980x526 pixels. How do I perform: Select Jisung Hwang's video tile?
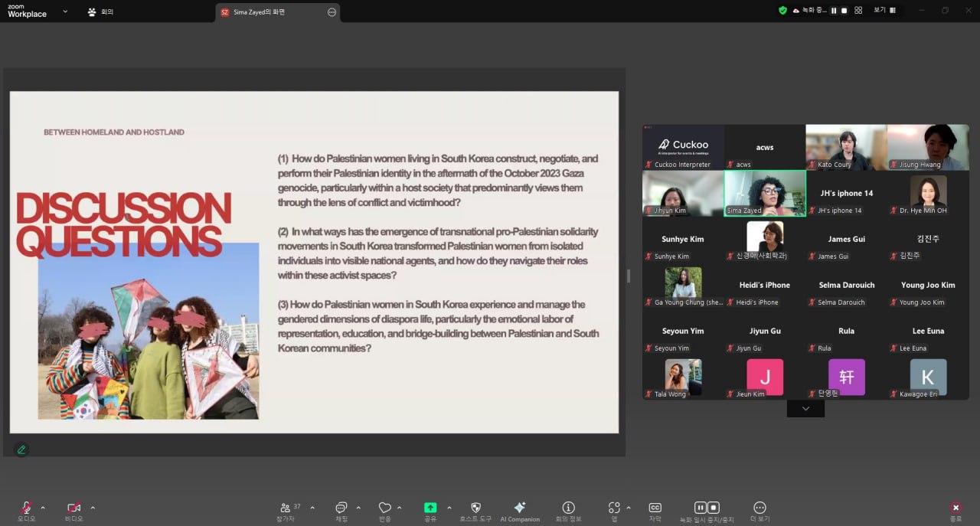[928, 147]
